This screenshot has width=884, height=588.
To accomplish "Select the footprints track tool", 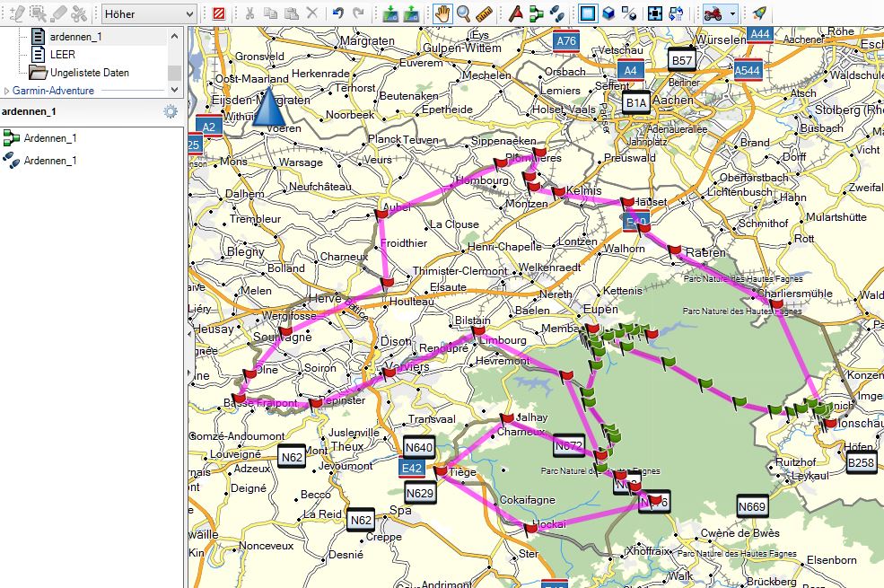I will point(557,13).
